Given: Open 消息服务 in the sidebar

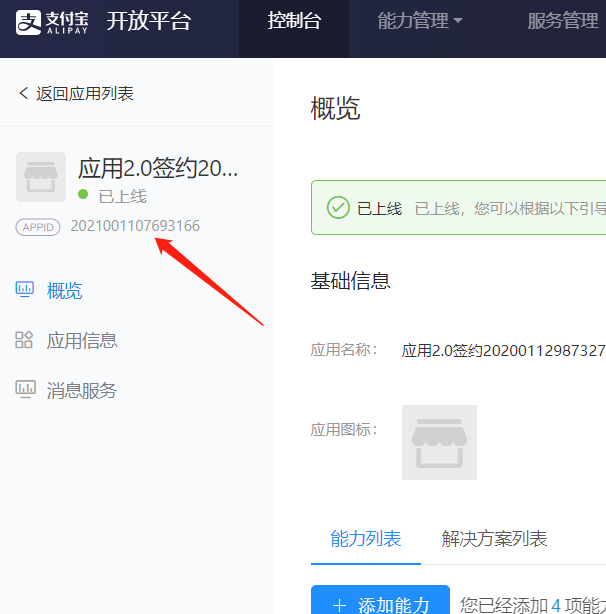Looking at the screenshot, I should (82, 390).
